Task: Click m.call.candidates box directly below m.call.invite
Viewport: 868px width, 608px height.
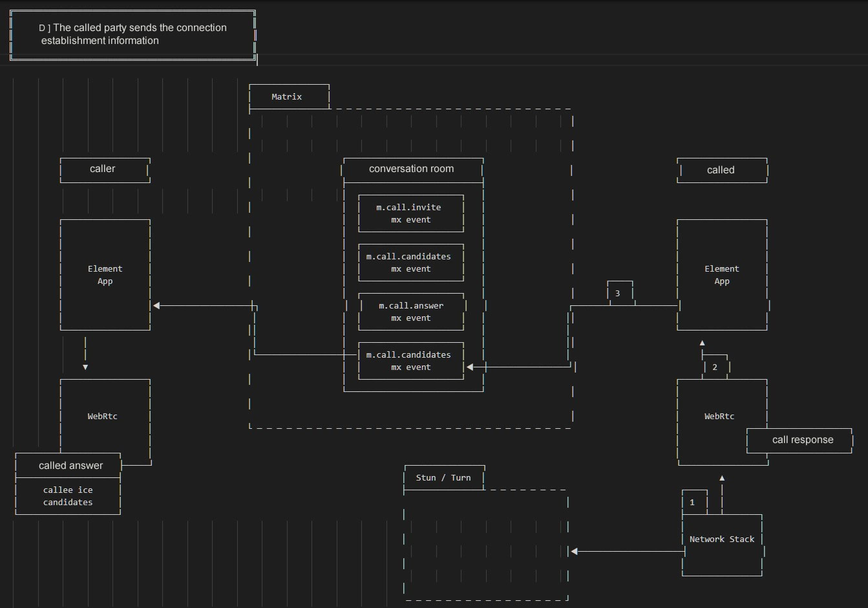Action: 410,263
